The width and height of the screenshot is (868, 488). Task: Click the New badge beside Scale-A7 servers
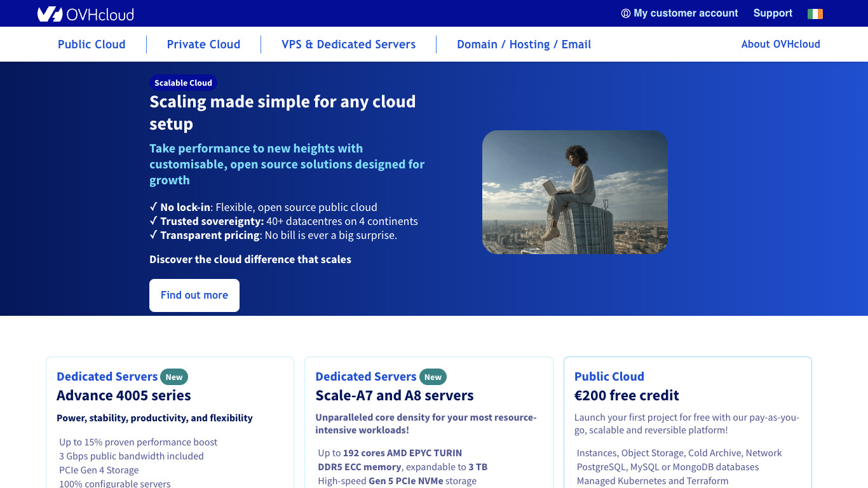(433, 377)
